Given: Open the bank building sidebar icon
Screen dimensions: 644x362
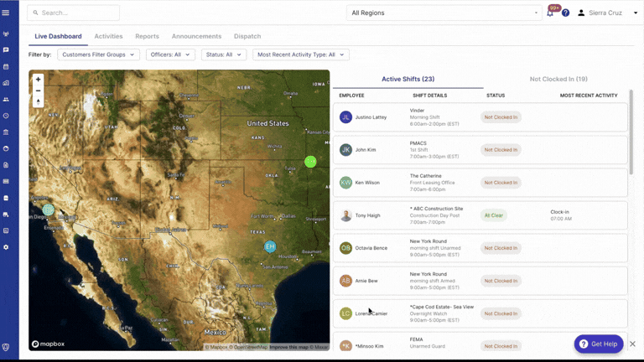Looking at the screenshot, I should [6, 132].
